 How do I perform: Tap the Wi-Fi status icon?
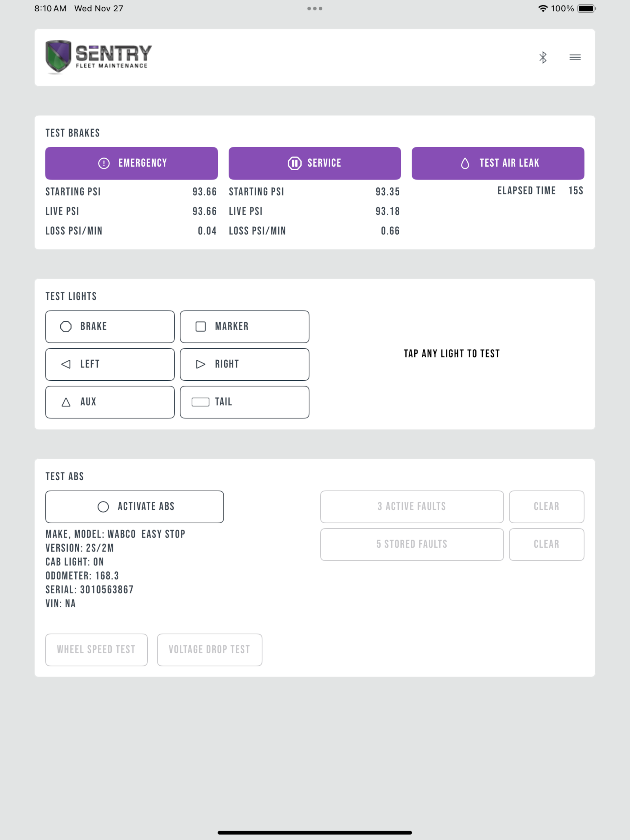(x=543, y=8)
